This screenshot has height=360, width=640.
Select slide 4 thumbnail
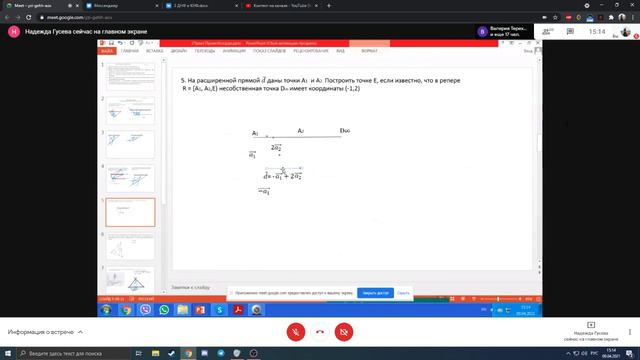131,178
